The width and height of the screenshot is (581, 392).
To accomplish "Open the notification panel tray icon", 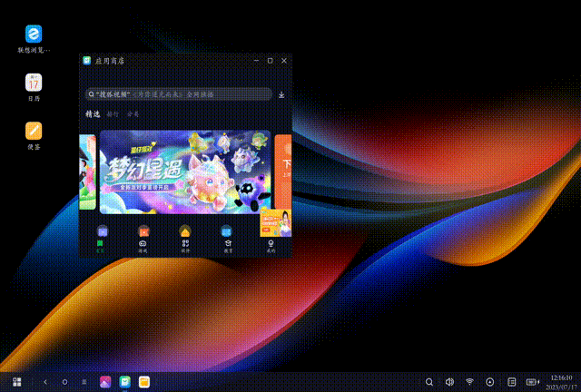I will click(x=511, y=382).
